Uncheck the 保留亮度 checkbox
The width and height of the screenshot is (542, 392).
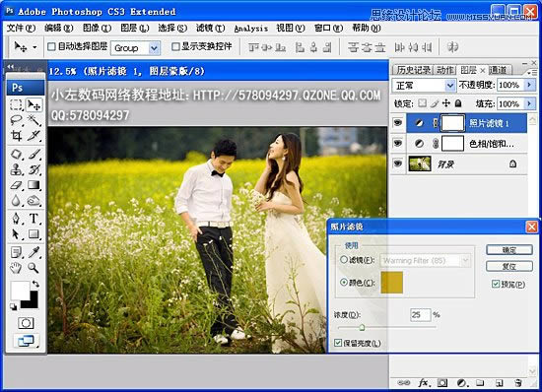[338, 343]
